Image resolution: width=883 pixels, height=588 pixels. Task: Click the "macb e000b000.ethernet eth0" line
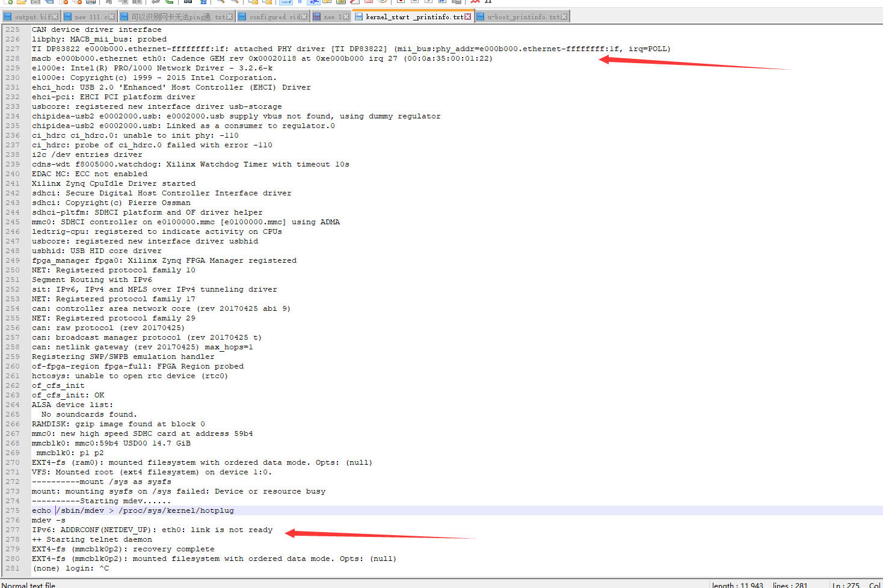262,58
